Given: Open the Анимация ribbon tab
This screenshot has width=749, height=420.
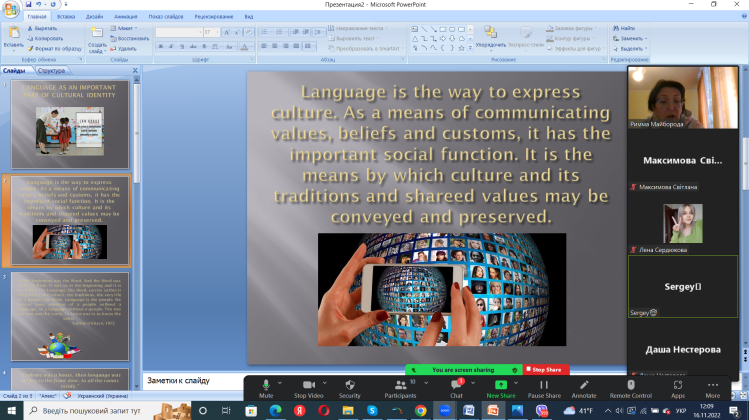Looking at the screenshot, I should [x=126, y=16].
